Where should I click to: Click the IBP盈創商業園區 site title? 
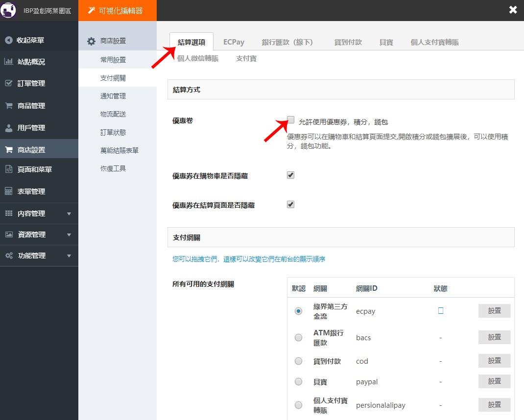point(47,11)
